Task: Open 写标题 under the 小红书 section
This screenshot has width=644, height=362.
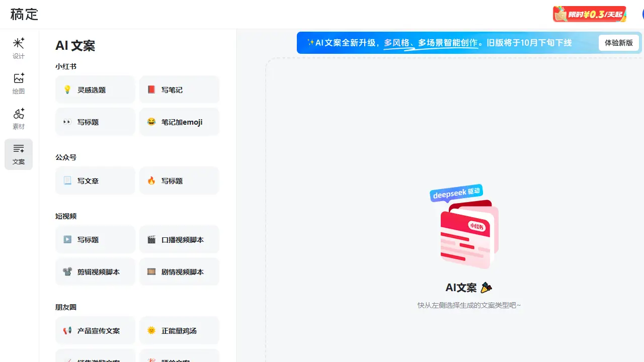Action: (95, 122)
